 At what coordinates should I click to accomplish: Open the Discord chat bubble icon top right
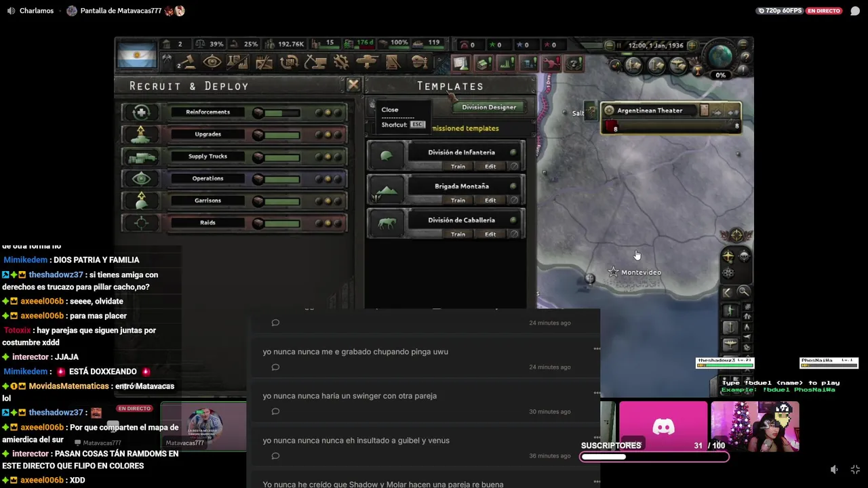[855, 11]
